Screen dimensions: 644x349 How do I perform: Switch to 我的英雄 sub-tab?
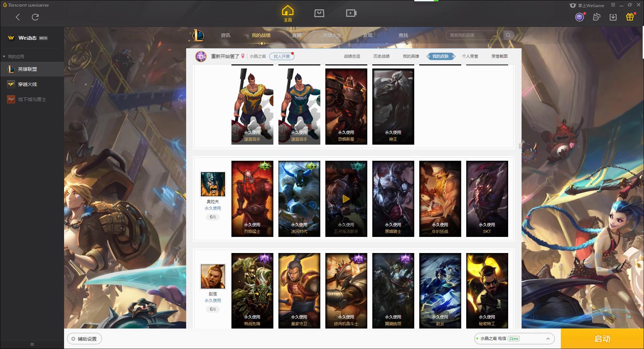pos(411,56)
